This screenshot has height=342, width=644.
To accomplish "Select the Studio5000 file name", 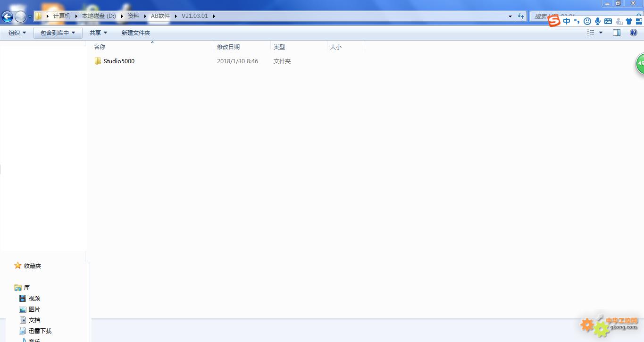I will 119,61.
